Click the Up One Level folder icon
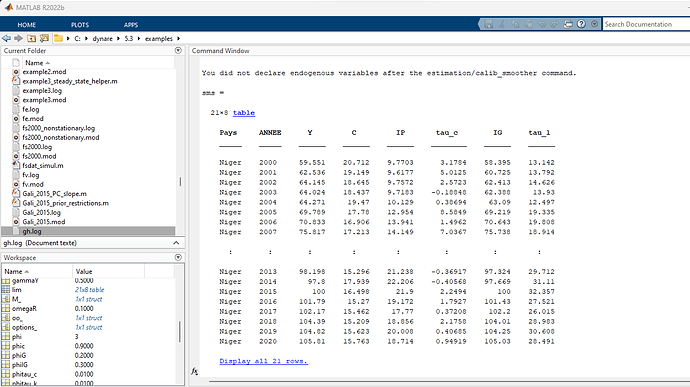This screenshot has height=387, width=690. click(32, 38)
